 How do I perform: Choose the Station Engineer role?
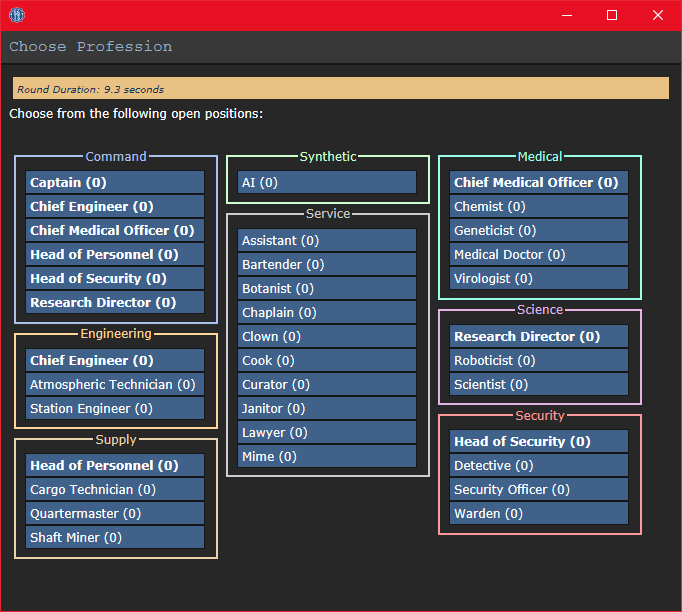[115, 408]
